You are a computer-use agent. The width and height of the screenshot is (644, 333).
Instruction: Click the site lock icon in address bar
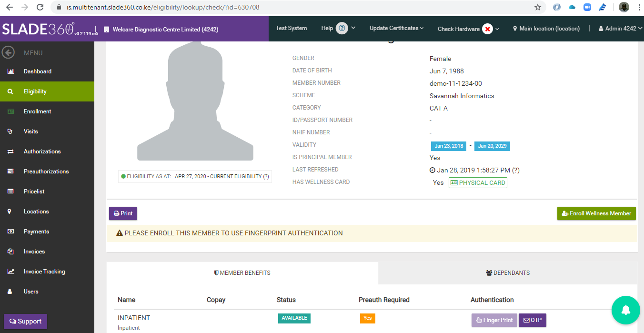(59, 8)
